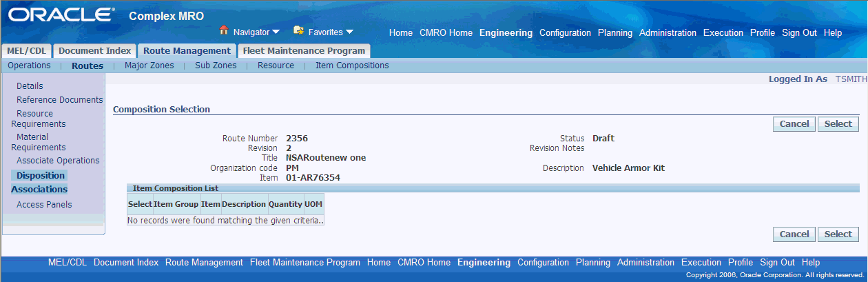This screenshot has height=282, width=868.
Task: Expand the Favorites dropdown arrow
Action: click(349, 32)
